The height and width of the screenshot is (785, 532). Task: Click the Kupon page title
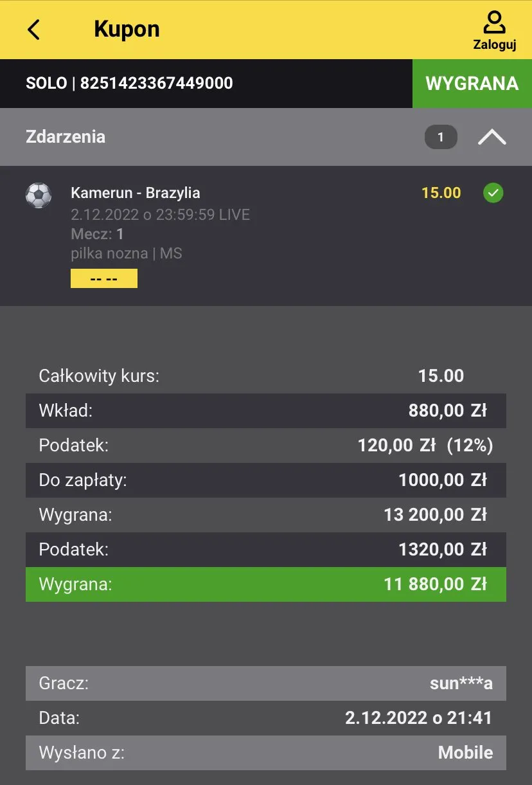127,30
